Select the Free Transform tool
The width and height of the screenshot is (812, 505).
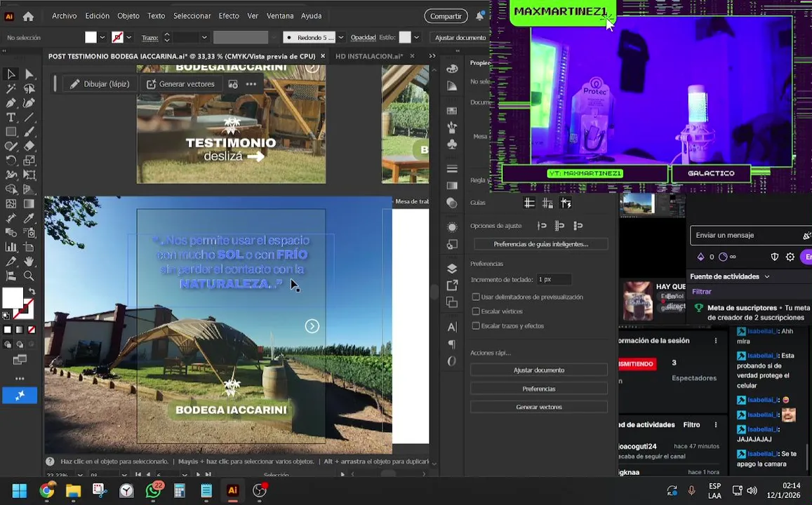pyautogui.click(x=29, y=175)
